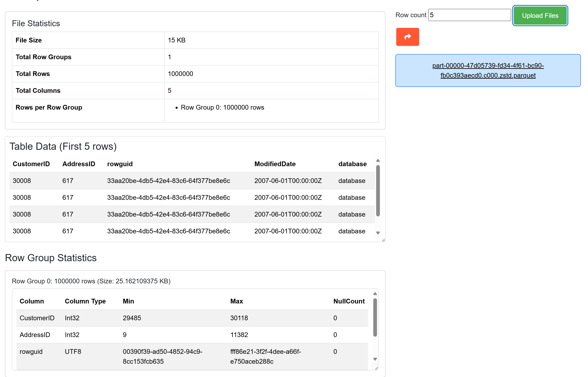Click the Column Type header in statistics table
Viewport: 588px width, 377px height.
[x=85, y=301]
